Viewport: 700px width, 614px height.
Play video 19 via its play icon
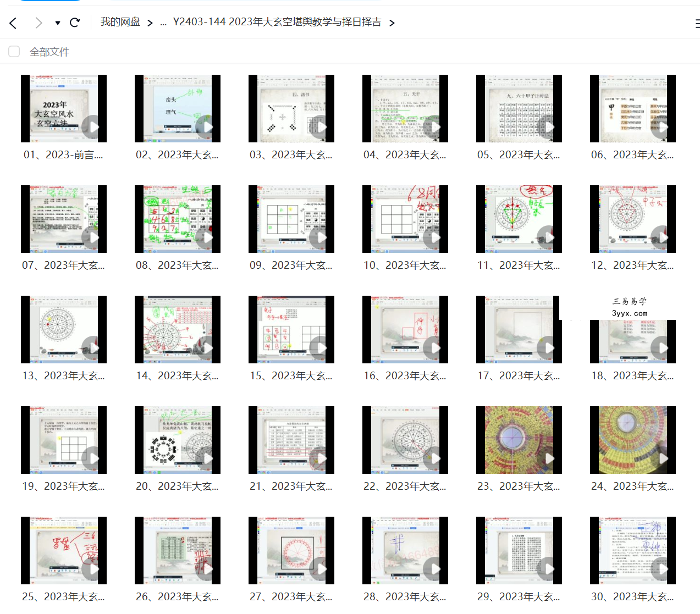93,458
